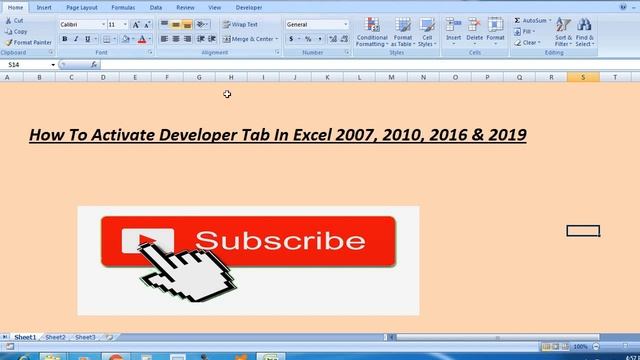Viewport: 640px width, 360px height.
Task: Click zoom out minus button
Action: [x=596, y=347]
